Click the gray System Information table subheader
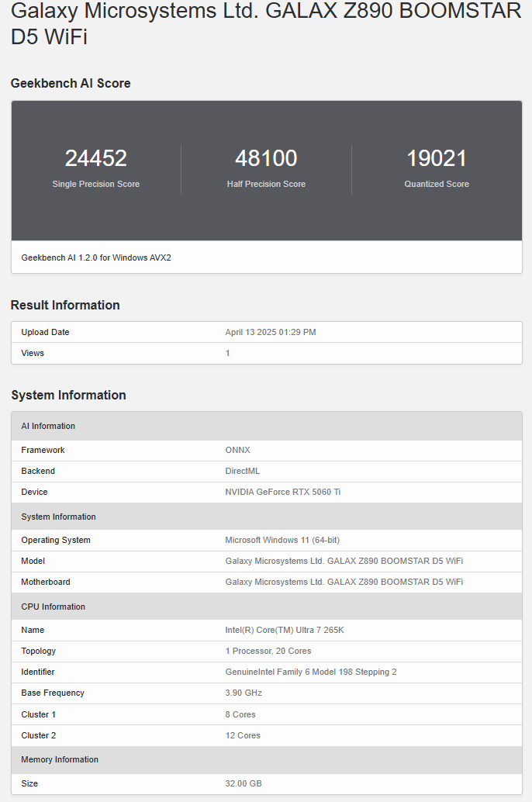This screenshot has height=802, width=532. coord(267,517)
